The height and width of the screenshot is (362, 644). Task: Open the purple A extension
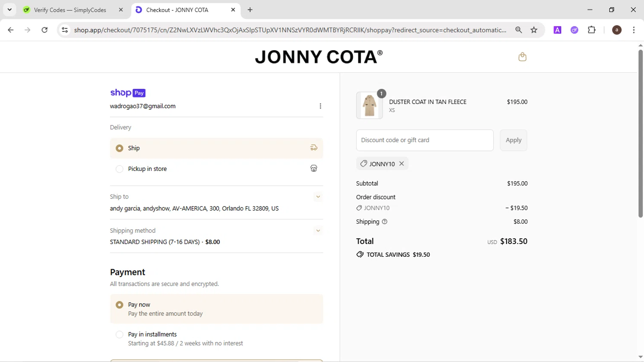[557, 30]
